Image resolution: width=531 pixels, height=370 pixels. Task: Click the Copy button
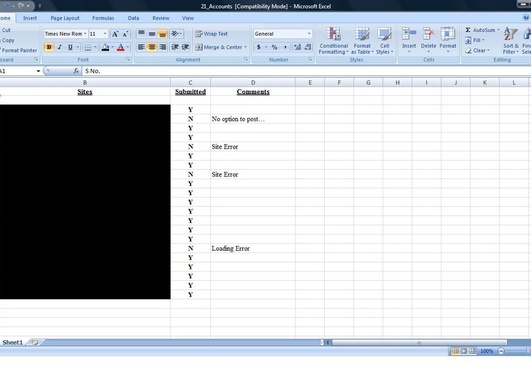7,40
